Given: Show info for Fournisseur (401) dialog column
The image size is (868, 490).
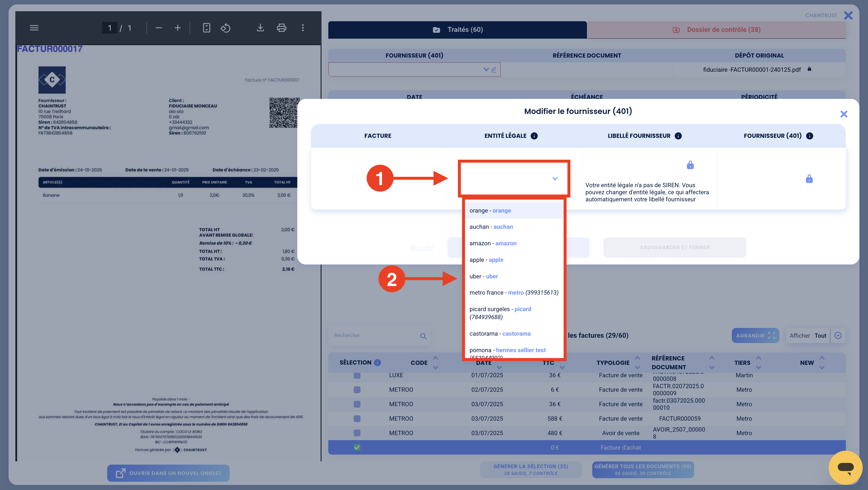Looking at the screenshot, I should pyautogui.click(x=809, y=136).
